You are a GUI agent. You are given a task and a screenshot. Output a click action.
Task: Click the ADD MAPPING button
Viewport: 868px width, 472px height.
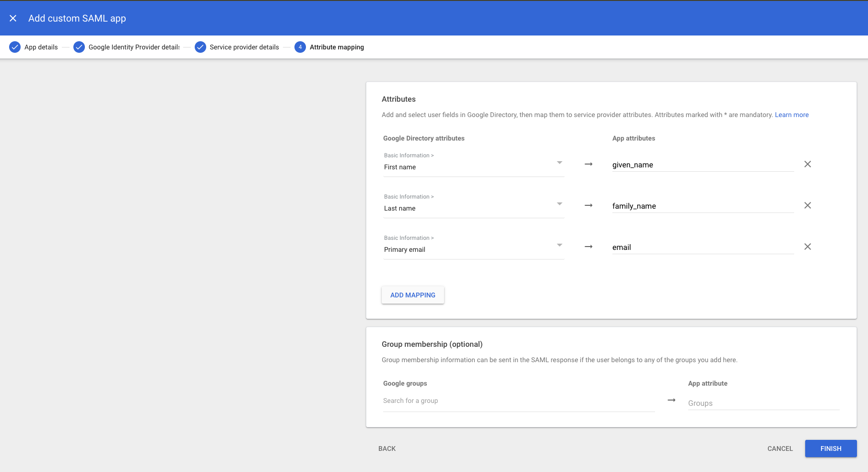click(x=413, y=295)
